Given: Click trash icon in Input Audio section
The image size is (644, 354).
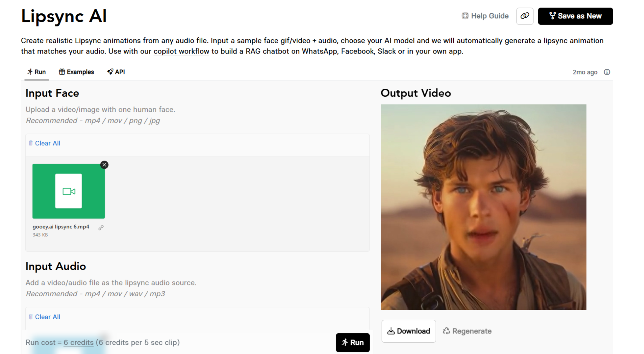Looking at the screenshot, I should click(x=31, y=317).
